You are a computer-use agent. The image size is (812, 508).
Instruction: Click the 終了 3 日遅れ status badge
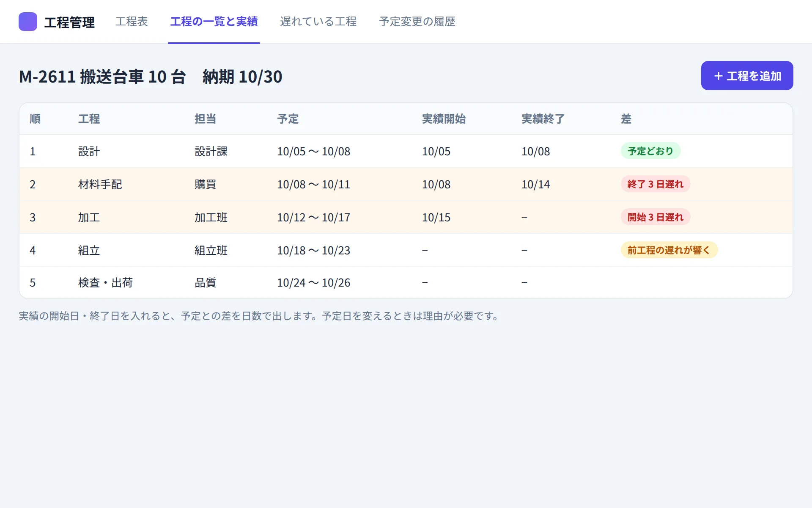[656, 184]
